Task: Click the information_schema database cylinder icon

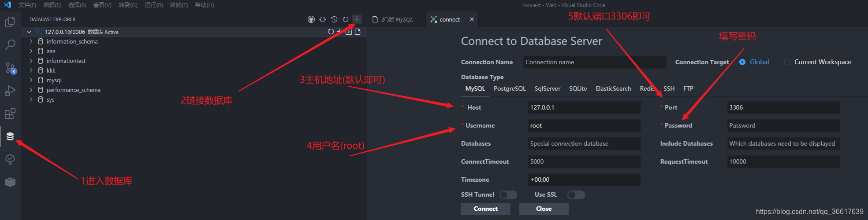Action: pos(41,41)
